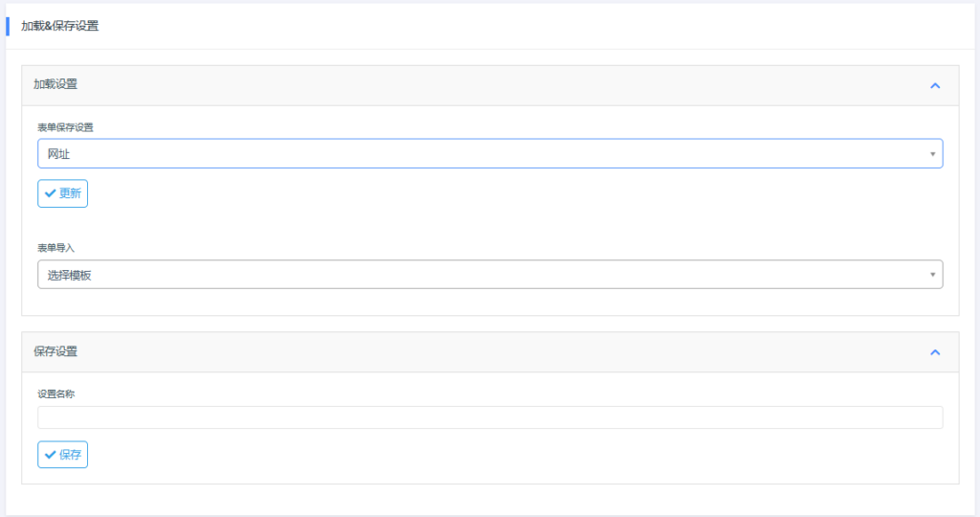The width and height of the screenshot is (980, 517).
Task: Click the blue accent bar beside page title
Action: tap(8, 26)
